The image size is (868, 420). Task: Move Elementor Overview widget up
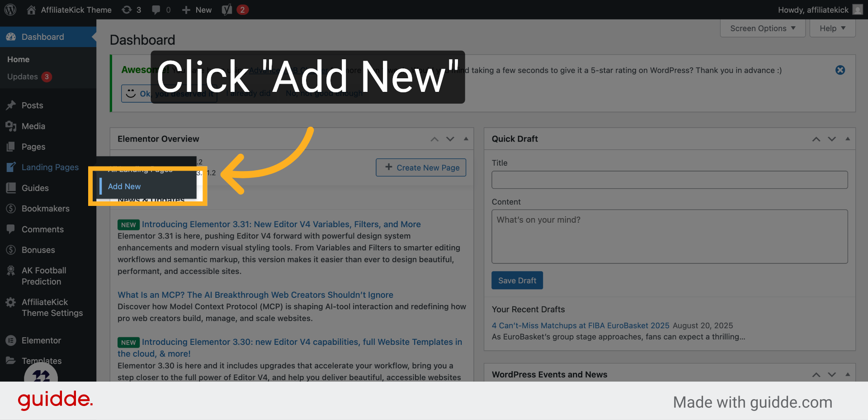[434, 139]
